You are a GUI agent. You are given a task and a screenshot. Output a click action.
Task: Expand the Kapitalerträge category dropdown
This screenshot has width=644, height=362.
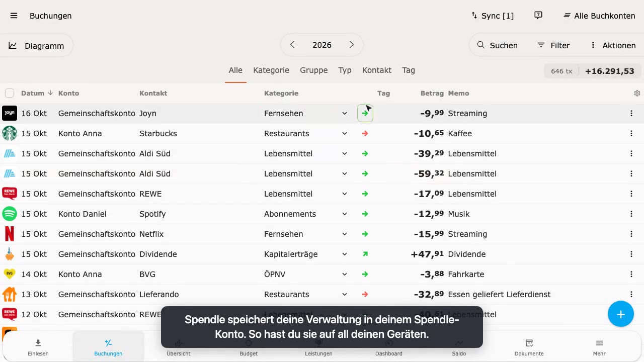[345, 254]
